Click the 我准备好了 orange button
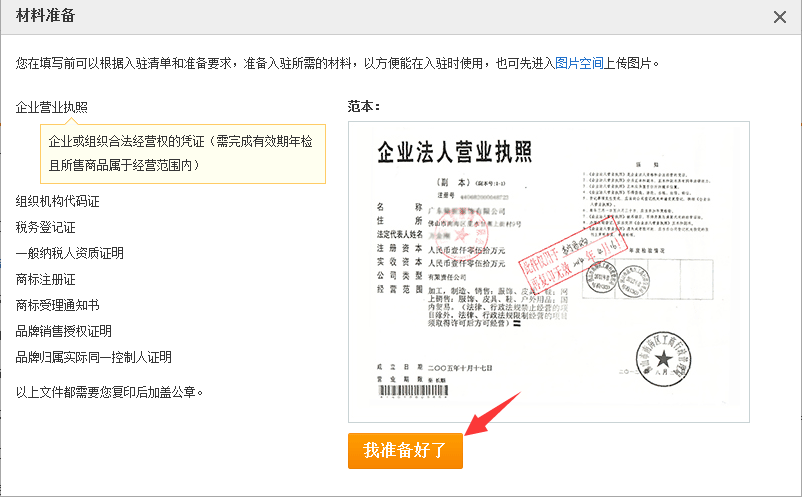The image size is (802, 497). click(405, 450)
